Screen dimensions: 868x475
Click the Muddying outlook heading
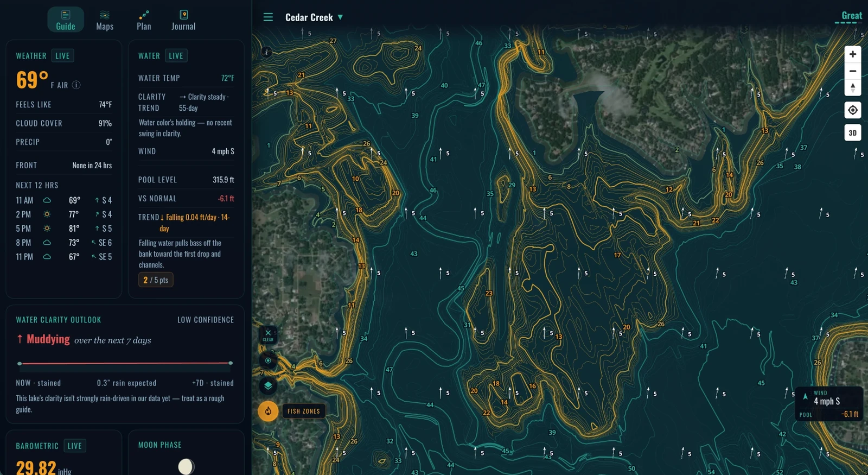48,339
